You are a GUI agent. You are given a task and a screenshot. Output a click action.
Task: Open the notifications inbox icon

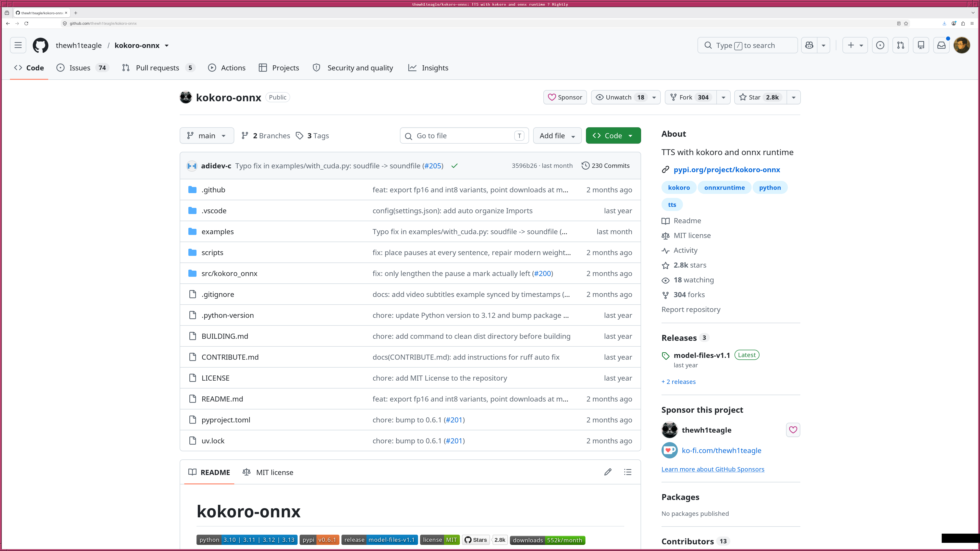tap(941, 45)
